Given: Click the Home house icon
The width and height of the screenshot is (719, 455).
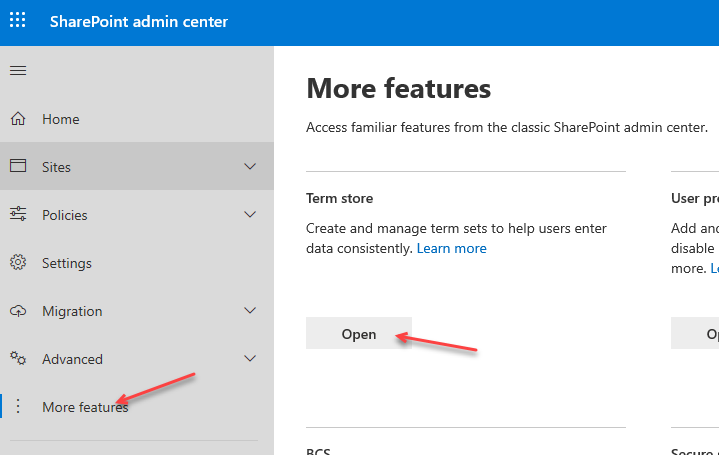Looking at the screenshot, I should point(18,119).
